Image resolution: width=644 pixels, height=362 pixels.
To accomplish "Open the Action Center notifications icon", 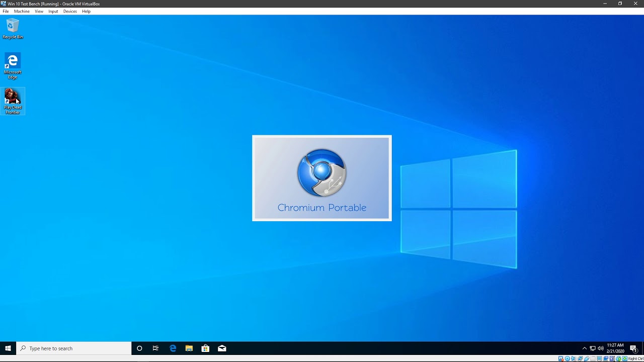I will 633,348.
